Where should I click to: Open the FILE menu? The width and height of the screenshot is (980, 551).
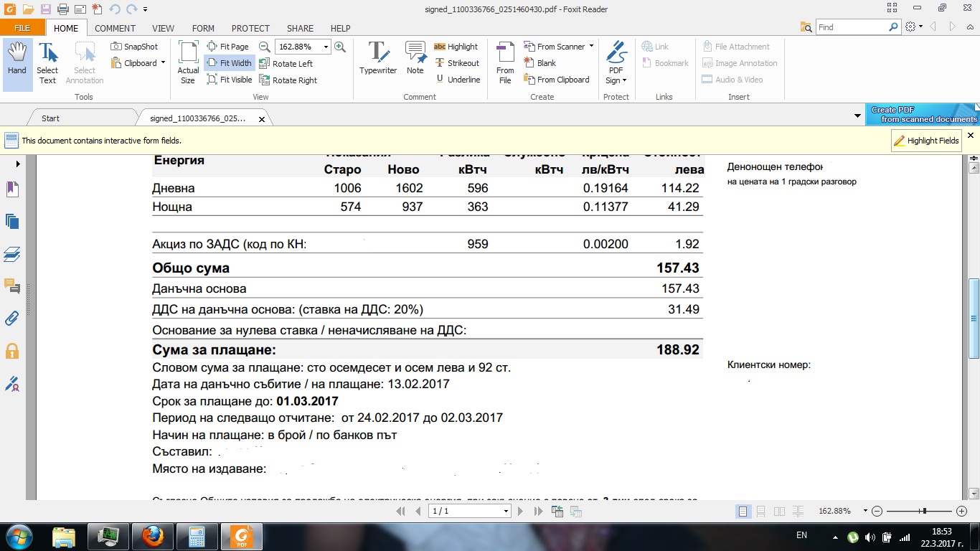click(x=22, y=28)
